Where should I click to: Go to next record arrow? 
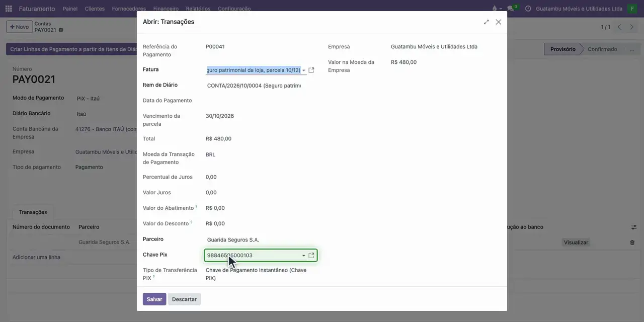click(632, 27)
